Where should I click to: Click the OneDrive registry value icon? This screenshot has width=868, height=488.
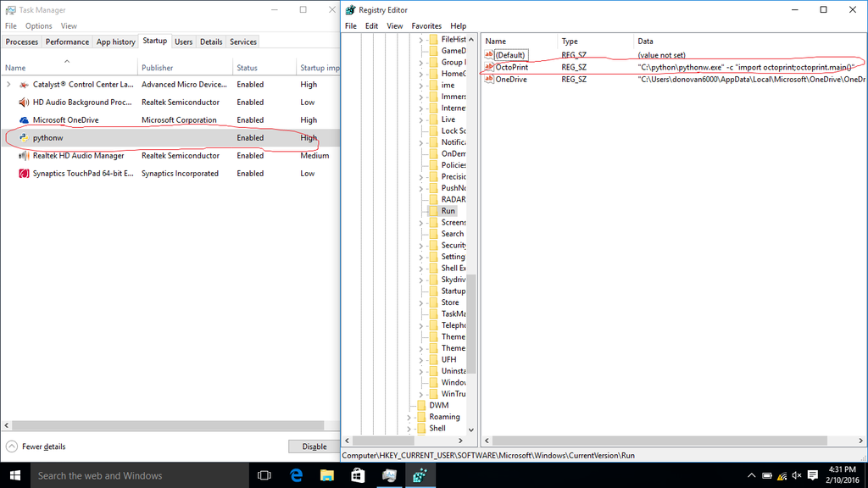tap(489, 79)
